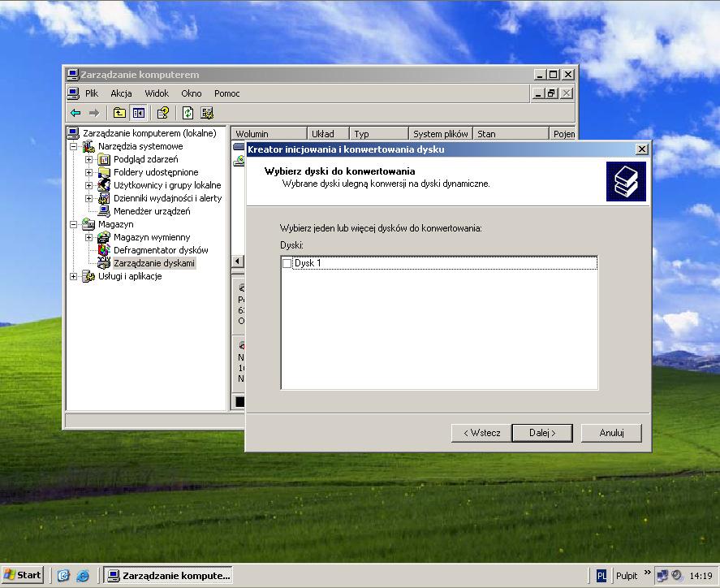Screen dimensions: 720x588
Task: Expand Użytkownicy i grupy lokalne node
Action: coord(89,185)
